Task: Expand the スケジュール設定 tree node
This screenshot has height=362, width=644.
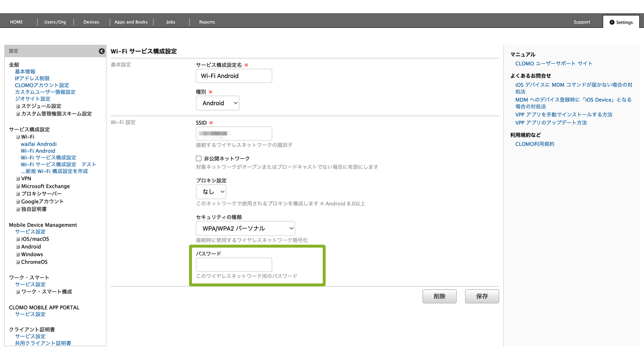Action: pyautogui.click(x=18, y=106)
